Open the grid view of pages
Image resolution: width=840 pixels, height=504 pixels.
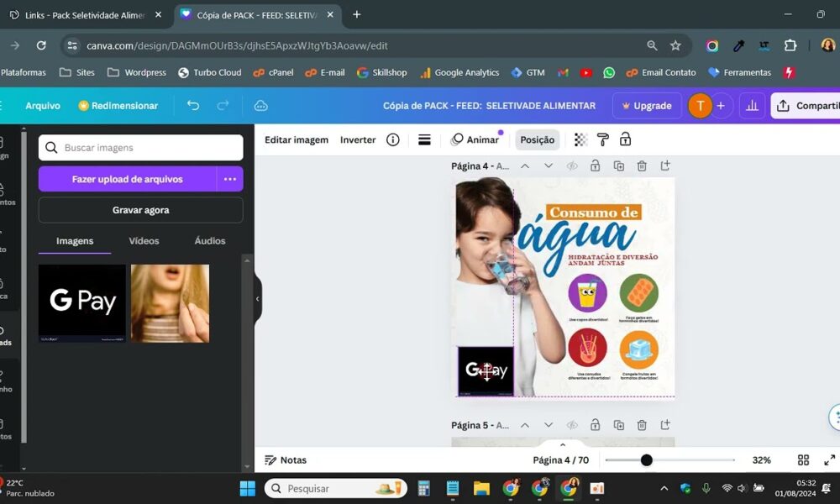click(803, 460)
